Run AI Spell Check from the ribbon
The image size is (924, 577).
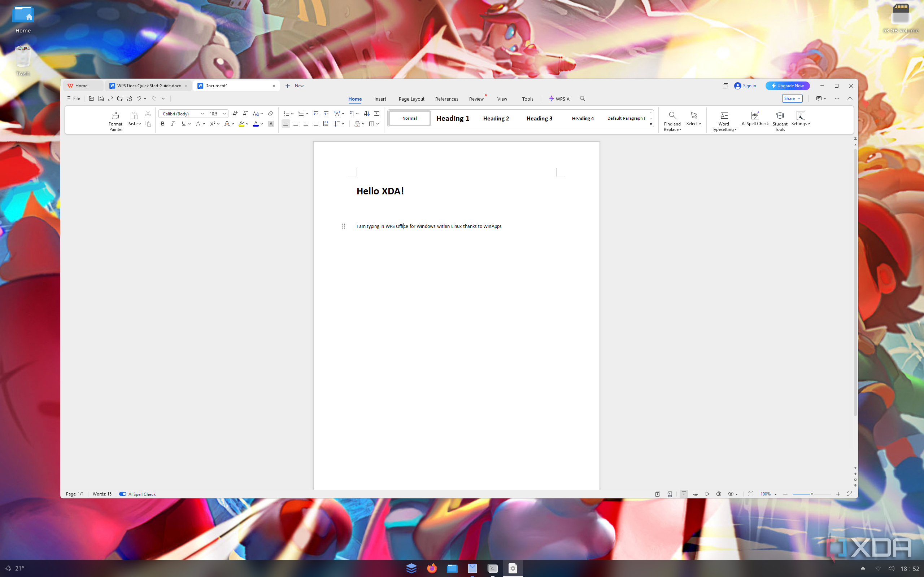(x=754, y=118)
